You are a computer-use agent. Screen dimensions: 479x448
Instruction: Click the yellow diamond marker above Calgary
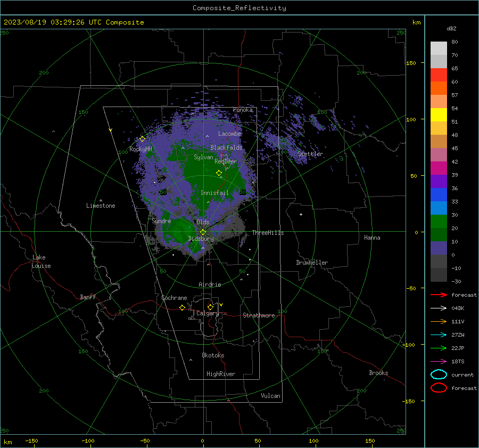(210, 307)
